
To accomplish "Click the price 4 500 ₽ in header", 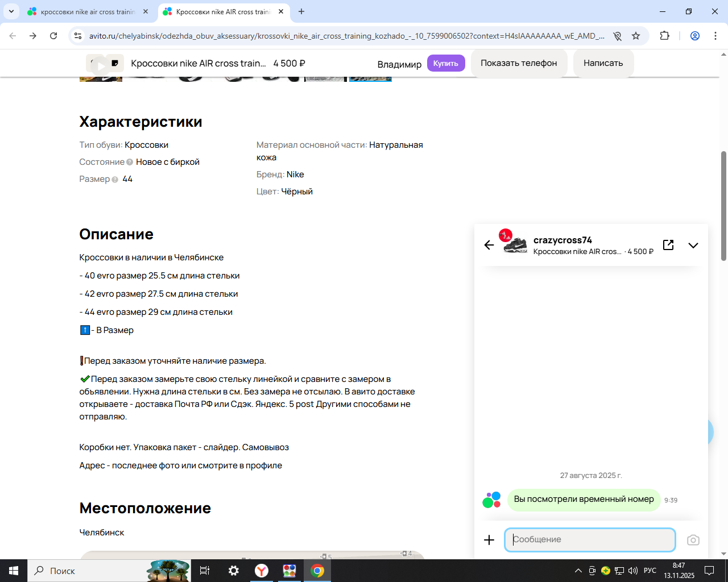I will click(289, 64).
